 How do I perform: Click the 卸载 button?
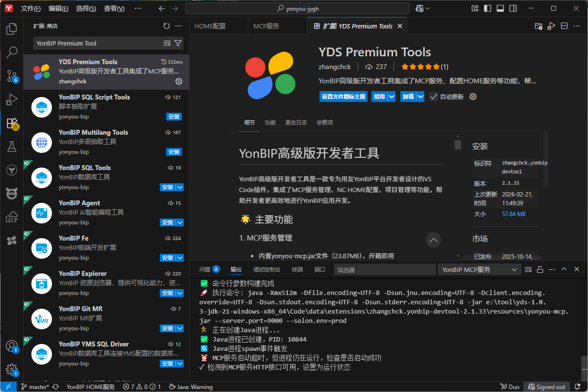pos(408,97)
